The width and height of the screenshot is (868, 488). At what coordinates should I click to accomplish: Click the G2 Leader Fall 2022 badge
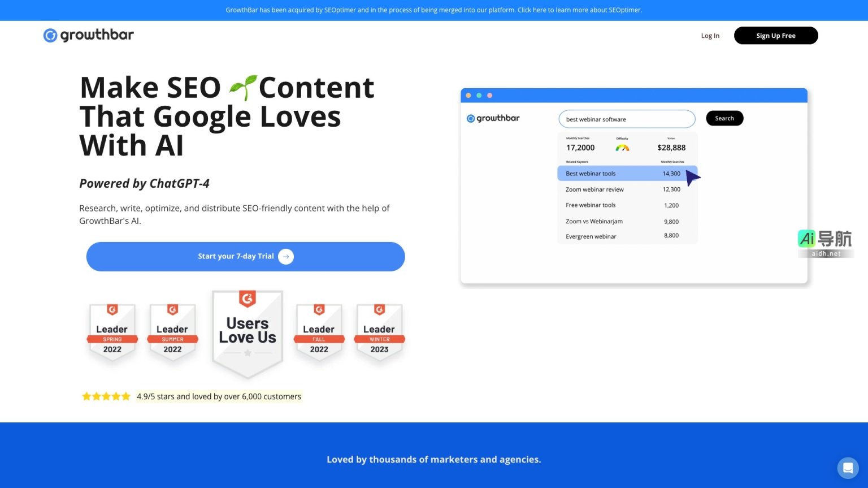click(319, 334)
